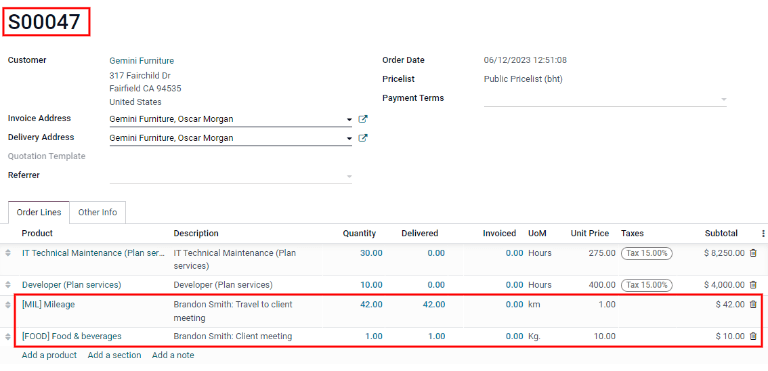Image resolution: width=768 pixels, height=371 pixels.
Task: Remove Tax 15.00% tag on IT Maintenance line
Action: click(647, 253)
